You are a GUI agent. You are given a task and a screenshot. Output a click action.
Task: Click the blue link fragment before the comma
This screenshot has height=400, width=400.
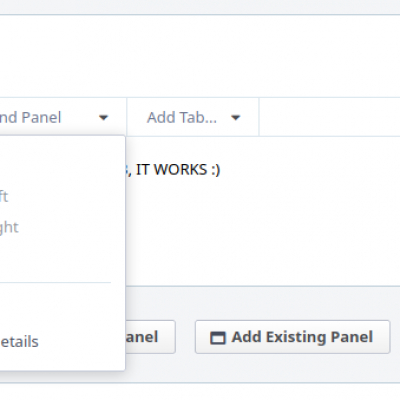tap(127, 170)
